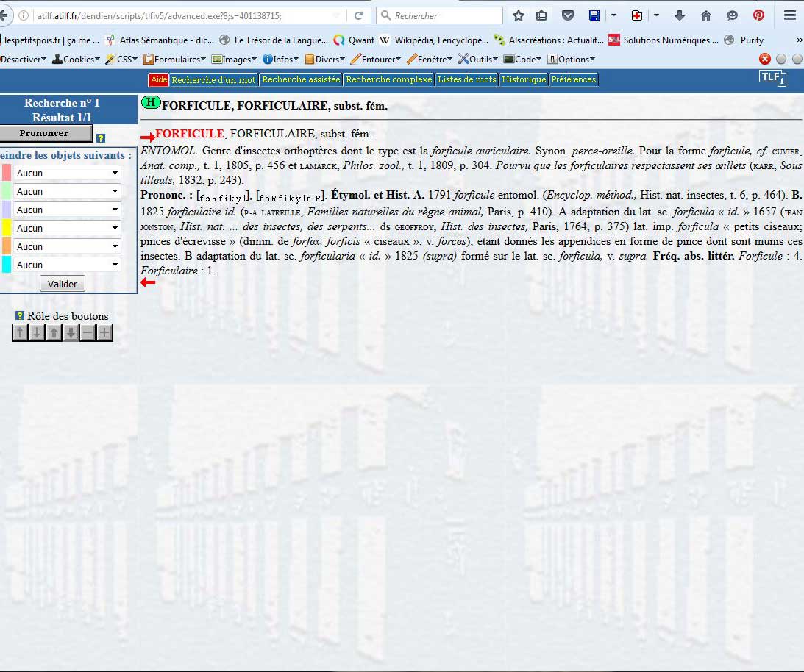The width and height of the screenshot is (804, 672).
Task: Reload the page with the refresh button
Action: [x=358, y=15]
